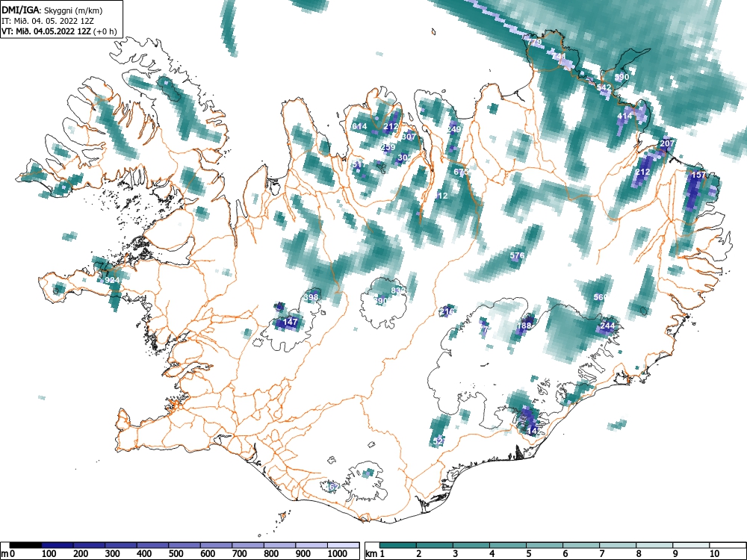747x560 pixels.
Task: Click the white legend segment above '10'
Action: 728,545
